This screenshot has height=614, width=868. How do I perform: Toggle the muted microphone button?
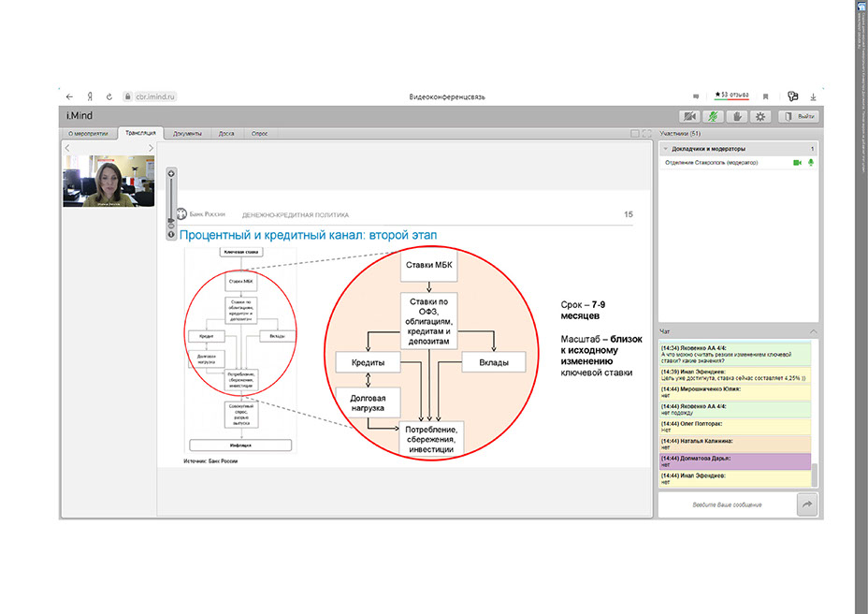[x=715, y=116]
